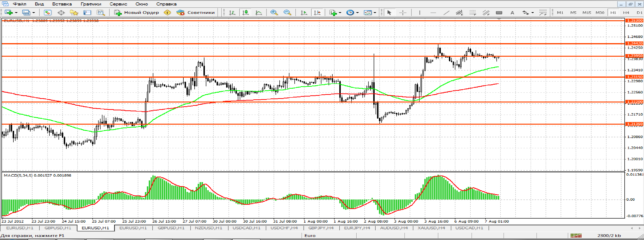Select the M15 timeframe
The width and height of the screenshot is (644, 240).
click(586, 12)
